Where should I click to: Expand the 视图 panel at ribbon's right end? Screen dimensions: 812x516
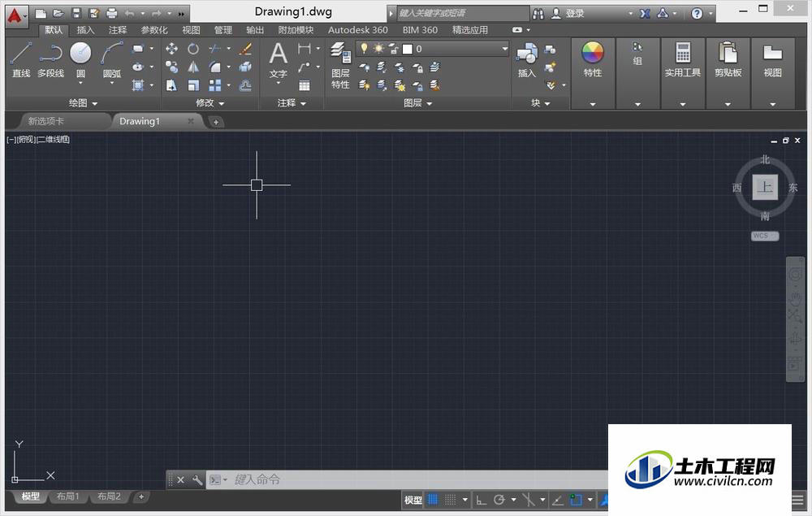[x=773, y=104]
